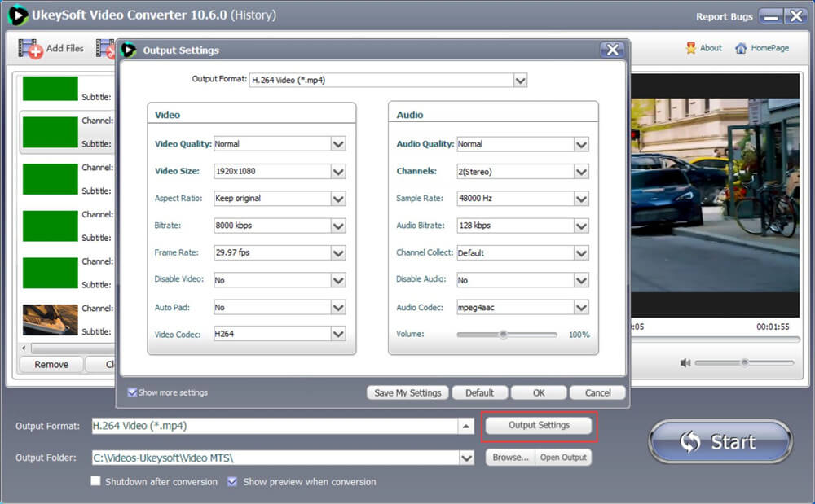This screenshot has height=504, width=815.
Task: Enable Shutdown after conversion checkbox
Action: point(95,481)
